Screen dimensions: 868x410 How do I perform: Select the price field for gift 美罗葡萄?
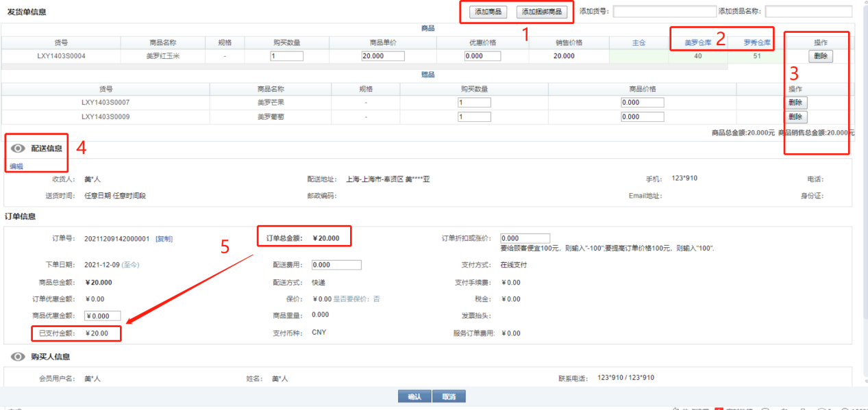[643, 117]
